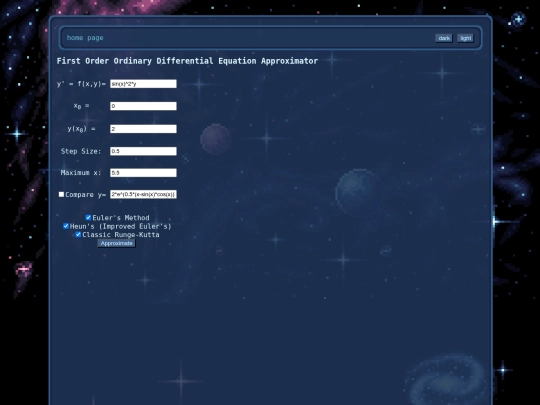Click the 'Maximum x:' label
540x405 pixels.
point(81,173)
